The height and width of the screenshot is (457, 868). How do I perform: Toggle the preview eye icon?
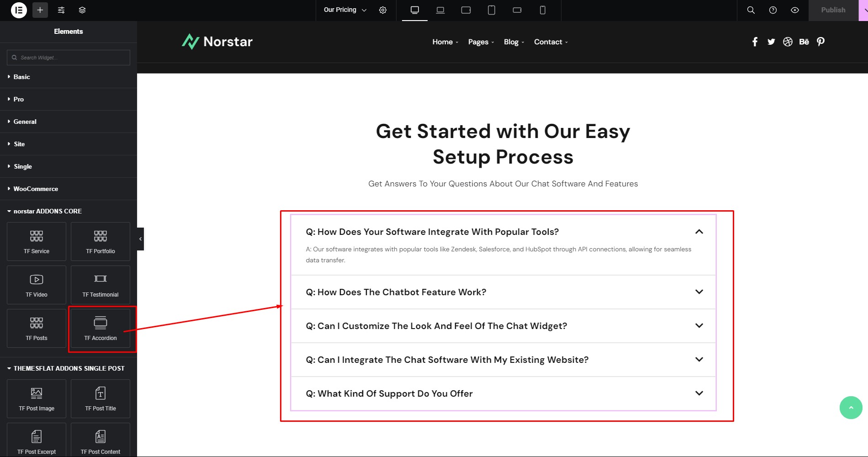[x=795, y=10]
